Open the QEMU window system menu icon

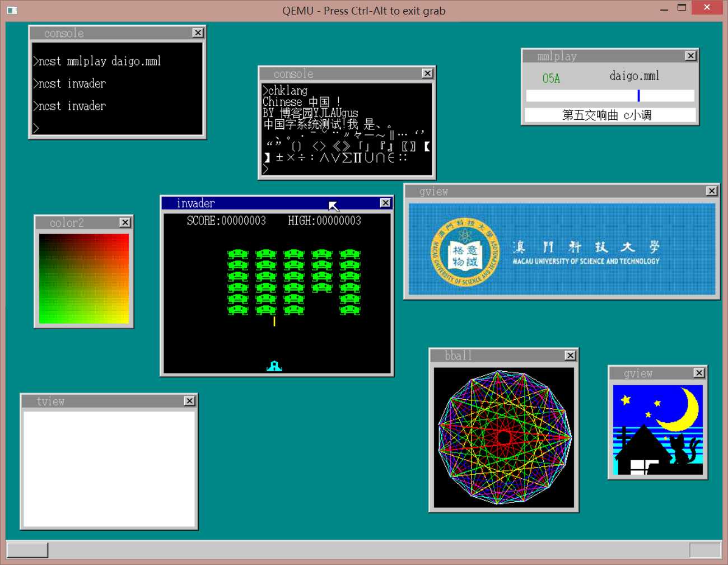[12, 10]
